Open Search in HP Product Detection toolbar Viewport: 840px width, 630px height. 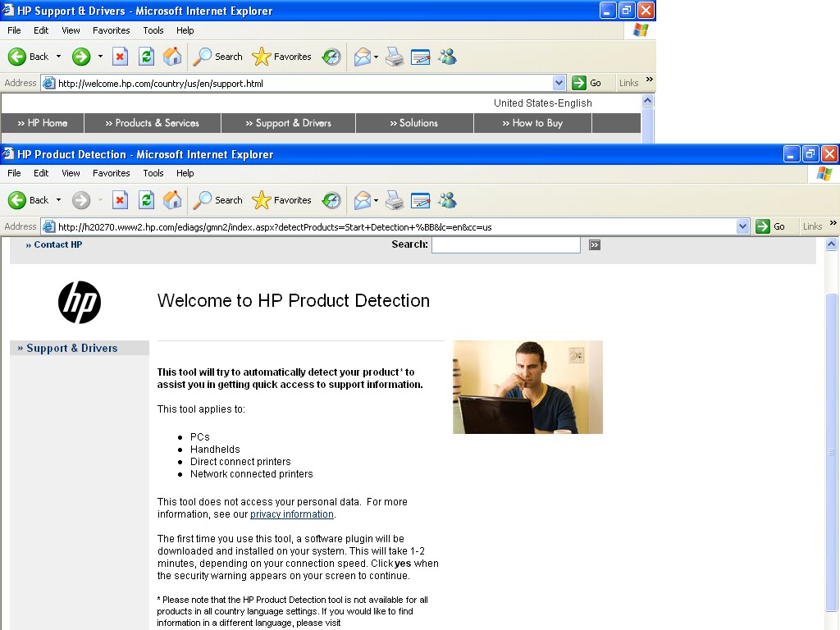click(217, 200)
